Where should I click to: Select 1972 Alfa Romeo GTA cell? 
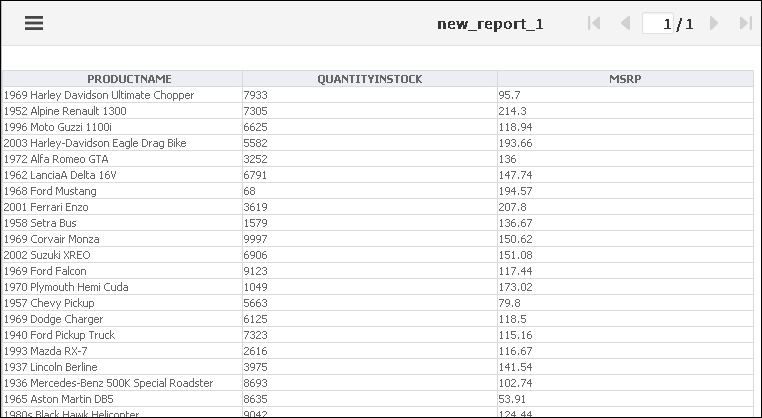click(122, 159)
